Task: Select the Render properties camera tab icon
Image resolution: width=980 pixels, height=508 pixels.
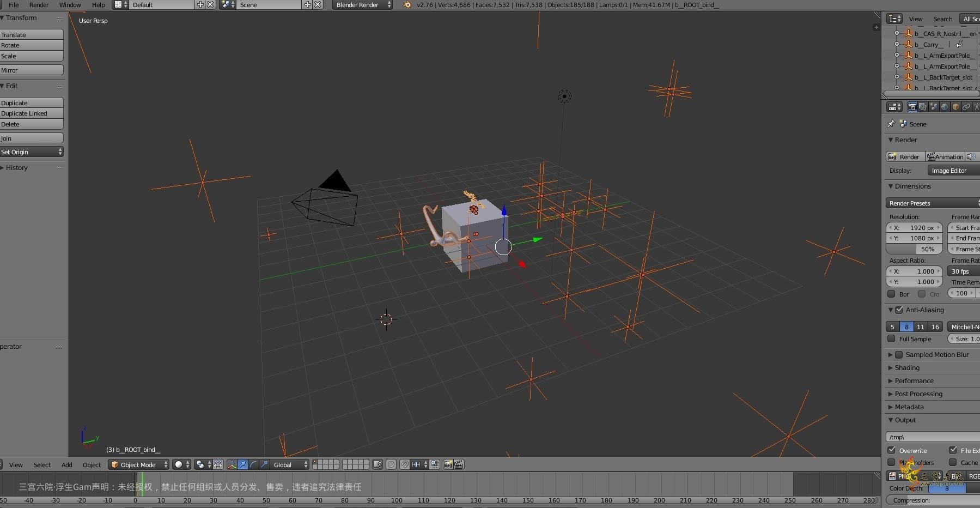Action: pyautogui.click(x=912, y=107)
